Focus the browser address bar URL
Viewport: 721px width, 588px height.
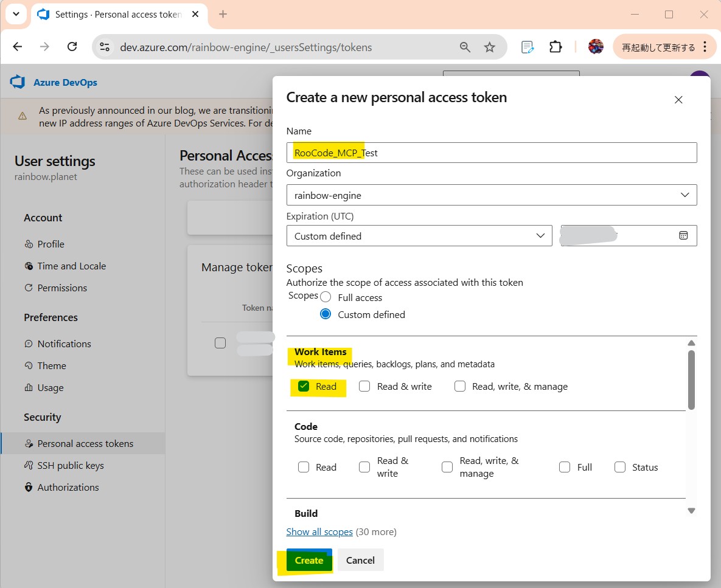pyautogui.click(x=246, y=47)
